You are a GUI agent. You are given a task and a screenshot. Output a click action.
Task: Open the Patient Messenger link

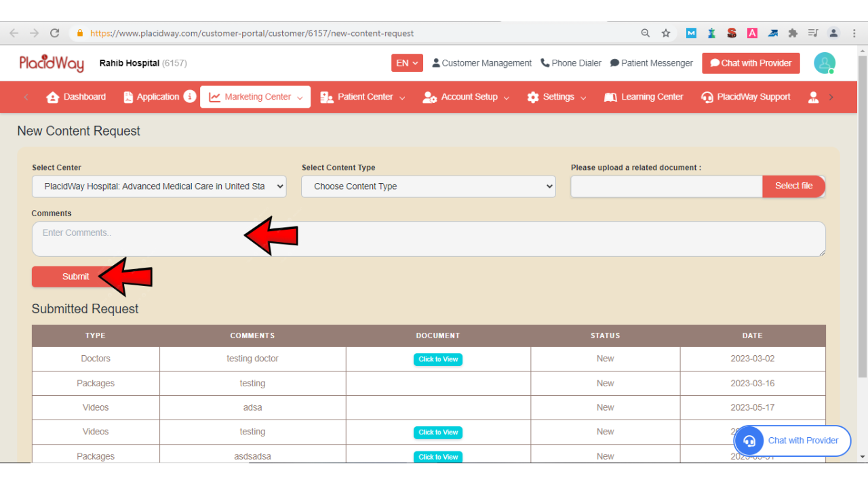651,63
